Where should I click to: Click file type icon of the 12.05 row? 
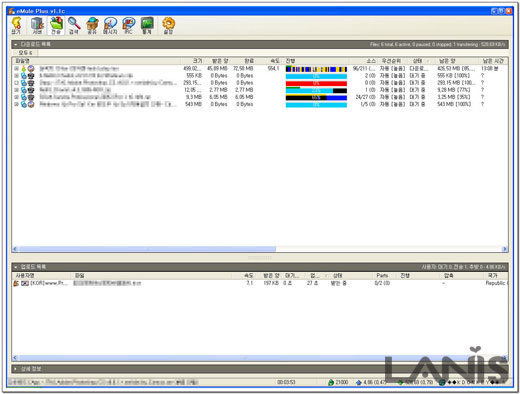click(24, 90)
